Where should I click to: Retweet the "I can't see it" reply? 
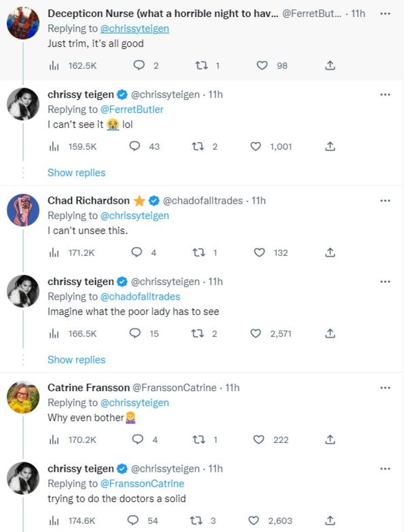tap(197, 146)
